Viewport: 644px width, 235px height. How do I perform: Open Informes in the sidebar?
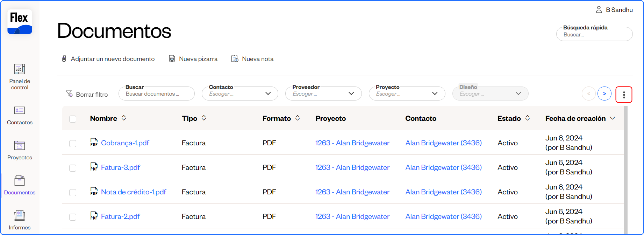click(x=20, y=220)
